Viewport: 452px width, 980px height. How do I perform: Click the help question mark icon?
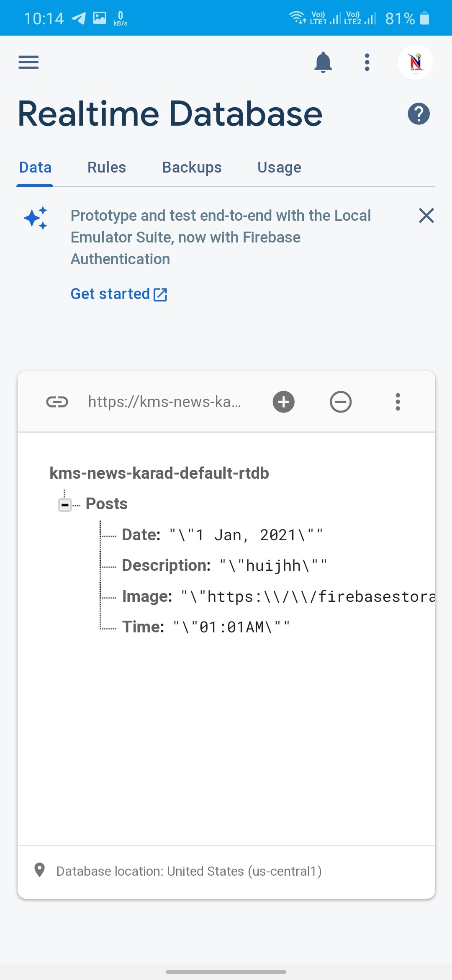[x=419, y=114]
